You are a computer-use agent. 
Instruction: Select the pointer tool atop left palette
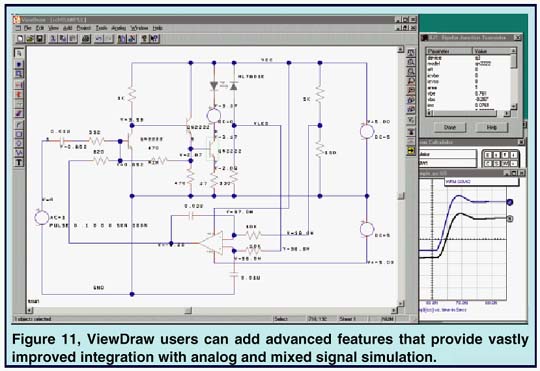click(19, 53)
